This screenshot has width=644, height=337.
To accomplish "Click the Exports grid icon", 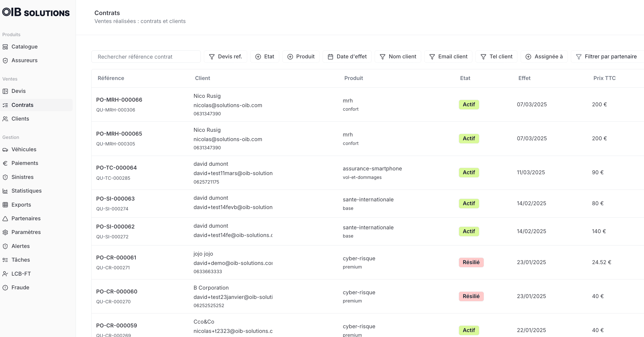I will [x=5, y=205].
